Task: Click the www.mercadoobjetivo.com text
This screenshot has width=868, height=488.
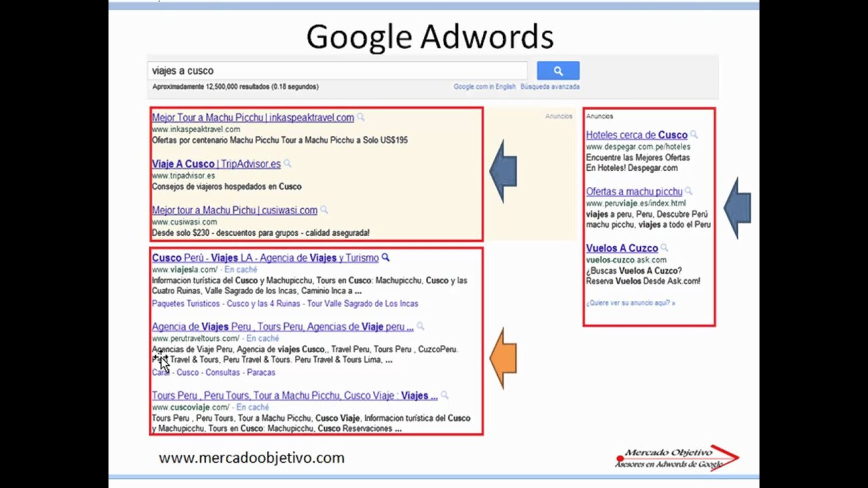Action: (252, 458)
